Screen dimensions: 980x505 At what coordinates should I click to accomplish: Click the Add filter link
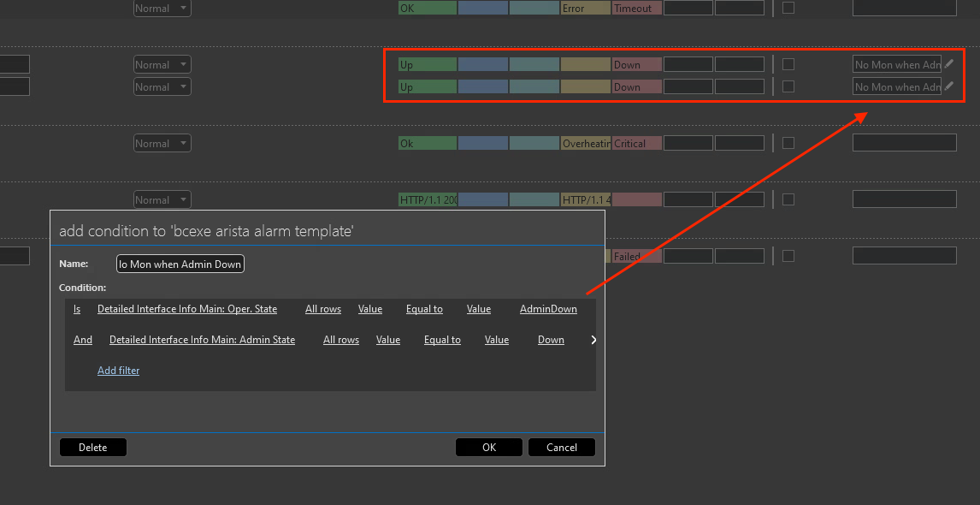(118, 371)
